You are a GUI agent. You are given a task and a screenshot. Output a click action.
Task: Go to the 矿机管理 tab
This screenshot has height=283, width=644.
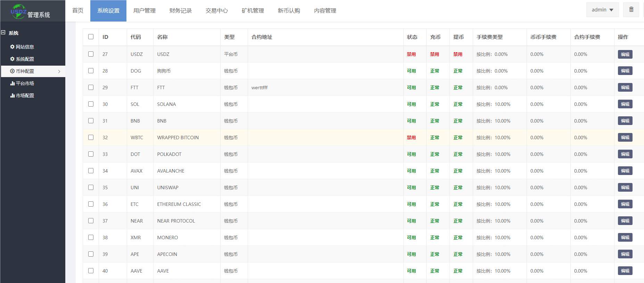[253, 11]
